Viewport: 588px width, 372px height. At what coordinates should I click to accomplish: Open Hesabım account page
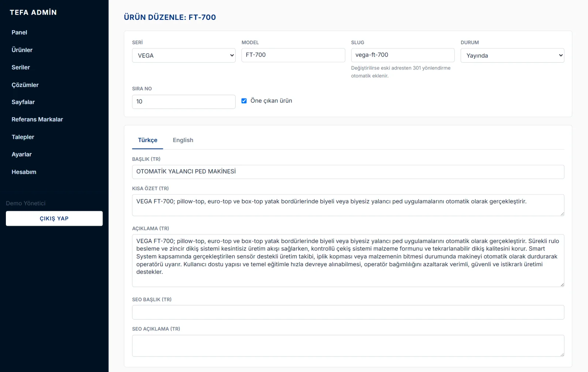point(24,172)
